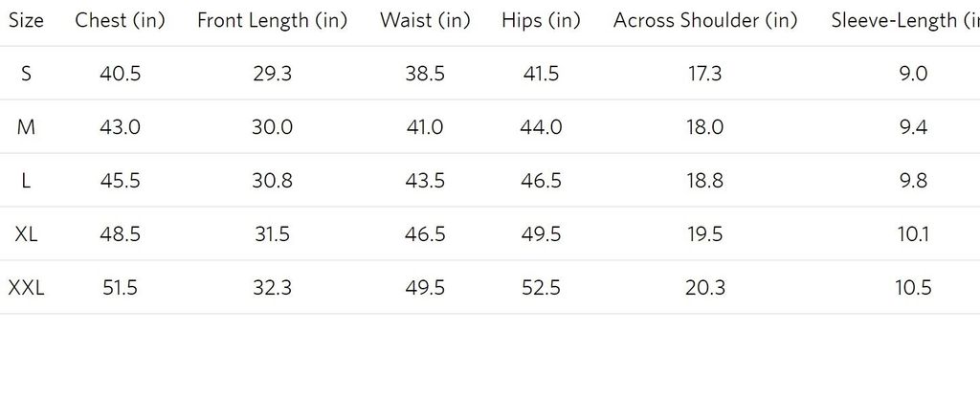Click the 40.5 chest value for S
The height and width of the screenshot is (397, 980).
pyautogui.click(x=120, y=74)
